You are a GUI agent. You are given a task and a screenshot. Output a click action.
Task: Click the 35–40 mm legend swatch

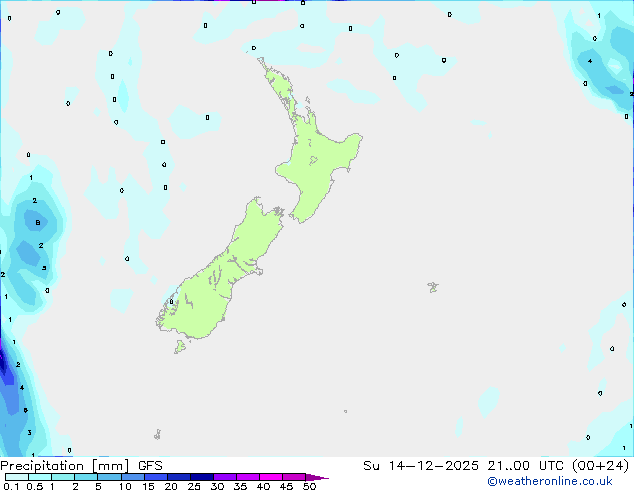pos(247,477)
